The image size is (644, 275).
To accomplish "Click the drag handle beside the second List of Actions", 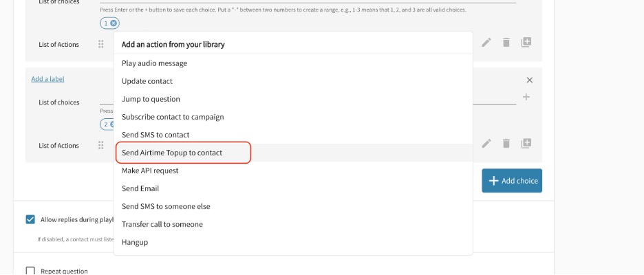I will click(101, 145).
